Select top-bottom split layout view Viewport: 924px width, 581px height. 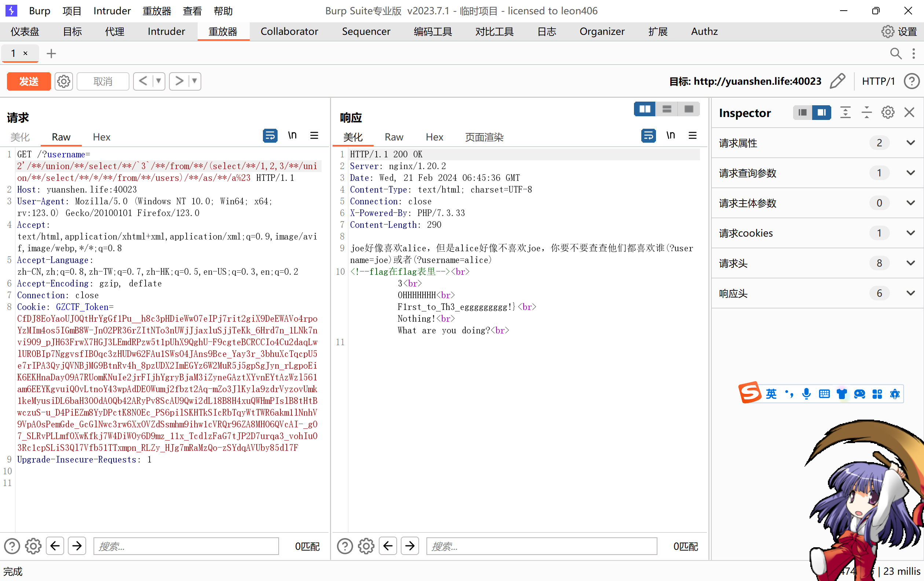tap(667, 109)
